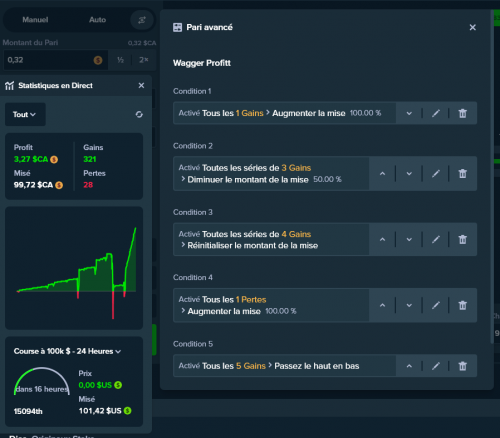Move Condition 5 up with the chevron
The height and width of the screenshot is (438, 500).
coord(409,366)
